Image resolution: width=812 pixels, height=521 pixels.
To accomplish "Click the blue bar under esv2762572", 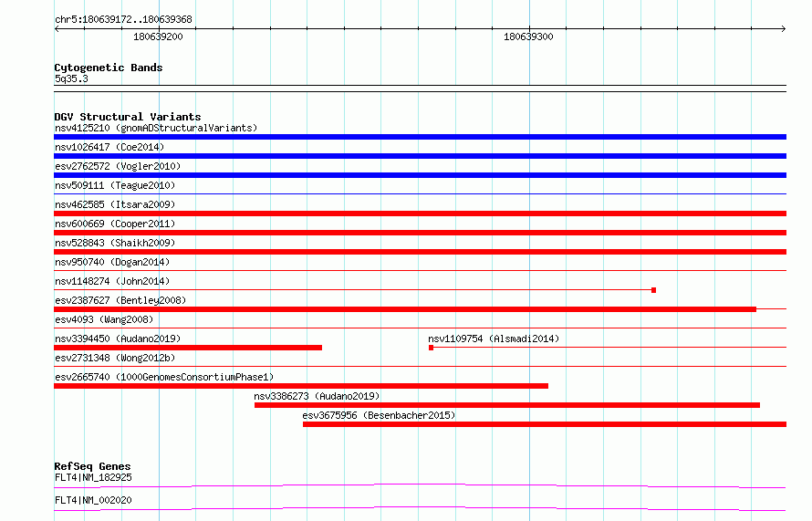I will [420, 175].
